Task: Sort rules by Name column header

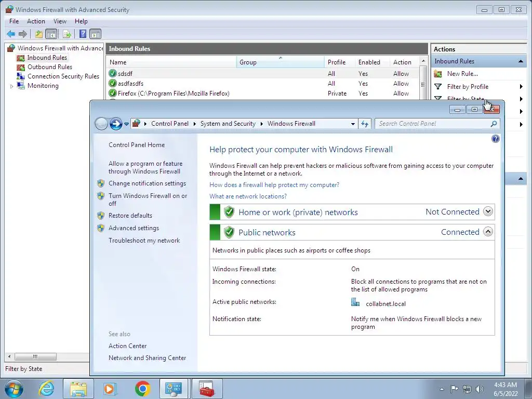Action: 171,62
